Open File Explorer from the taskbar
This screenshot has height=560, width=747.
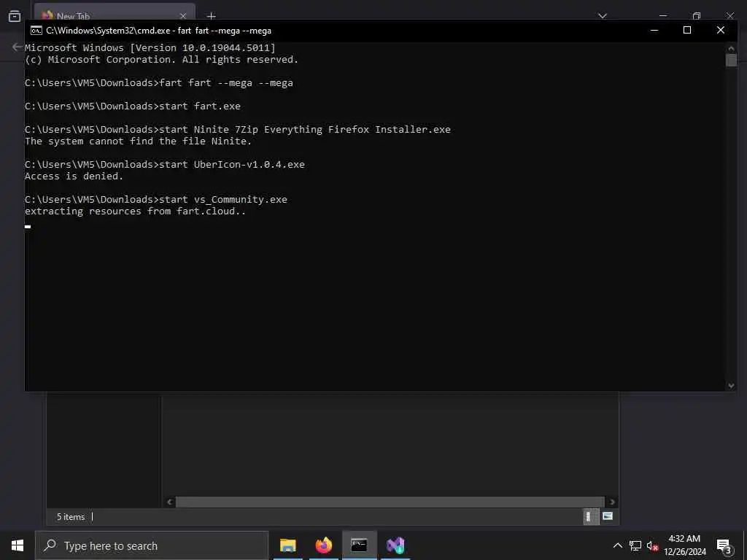pos(287,545)
